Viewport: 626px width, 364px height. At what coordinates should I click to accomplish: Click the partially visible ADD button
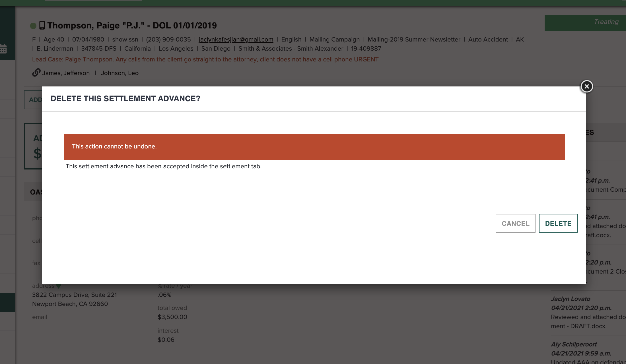tap(35, 100)
